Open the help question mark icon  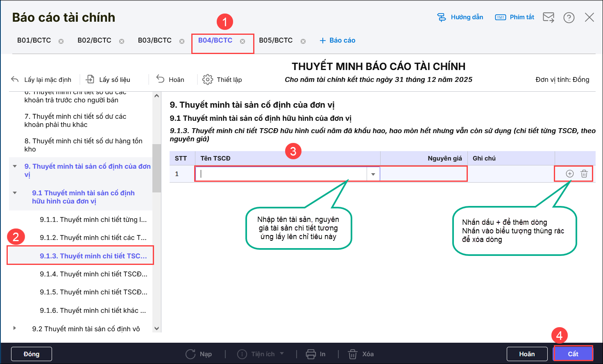[x=569, y=18]
